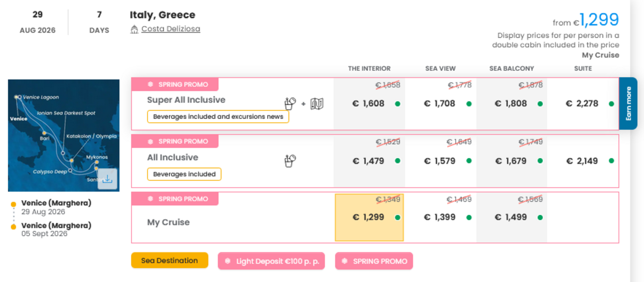Select Super All Inclusive Suite price €2,278
644x282 pixels.
(x=582, y=104)
